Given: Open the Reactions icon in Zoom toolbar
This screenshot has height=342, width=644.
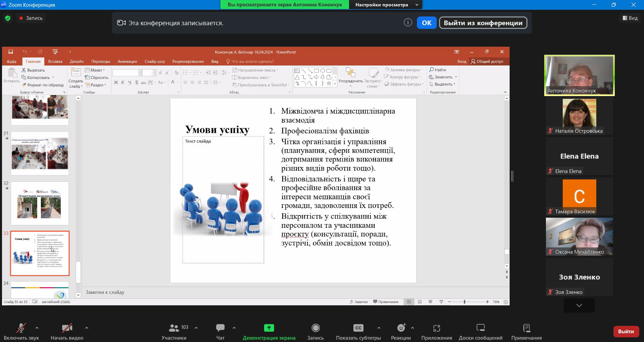Looking at the screenshot, I should (x=401, y=328).
